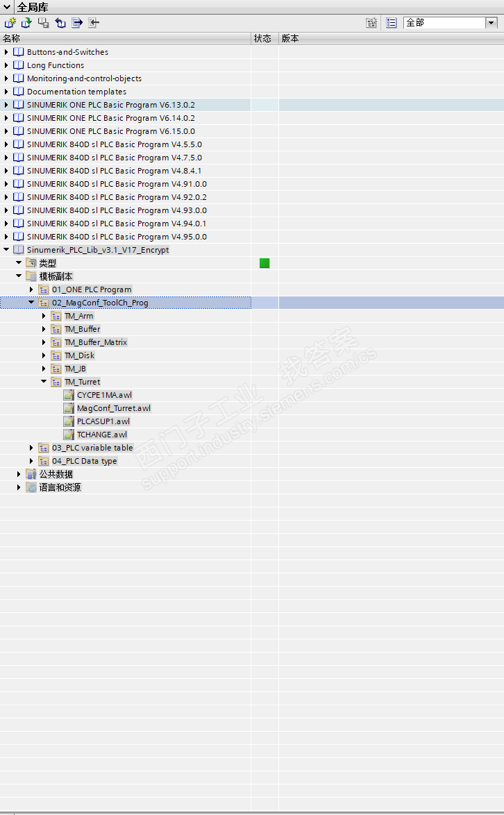The image size is (504, 815).
Task: Select the 模板副本 master copies folder icon
Action: pyautogui.click(x=31, y=276)
